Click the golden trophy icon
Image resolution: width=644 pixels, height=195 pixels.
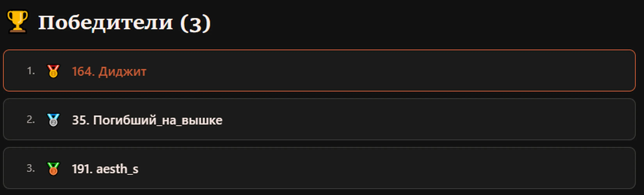[17, 21]
